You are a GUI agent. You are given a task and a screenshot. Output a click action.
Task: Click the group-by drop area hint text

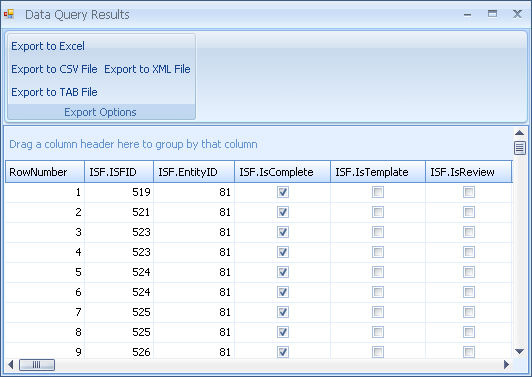click(x=133, y=144)
